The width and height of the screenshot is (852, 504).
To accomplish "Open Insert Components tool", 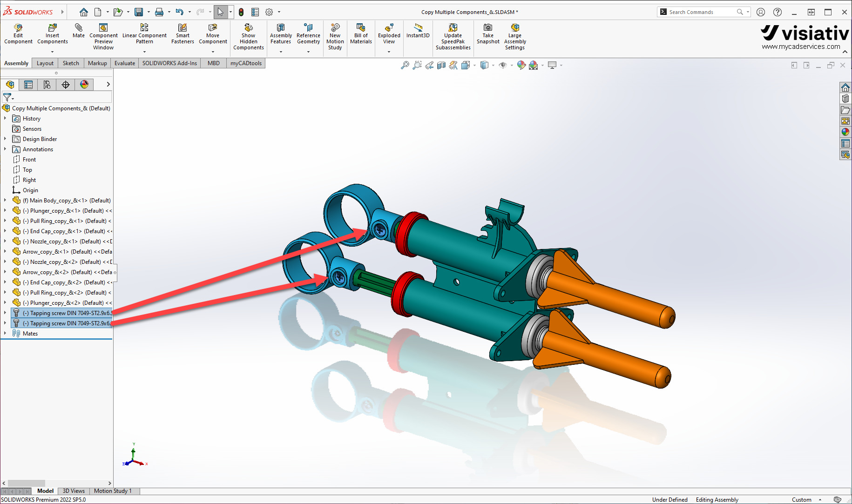I will click(x=53, y=34).
